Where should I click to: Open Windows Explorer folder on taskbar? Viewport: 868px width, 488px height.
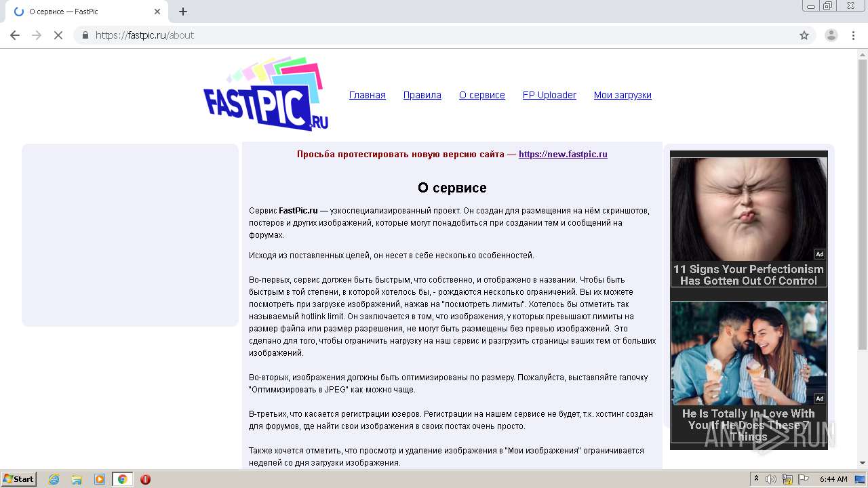coord(77,479)
